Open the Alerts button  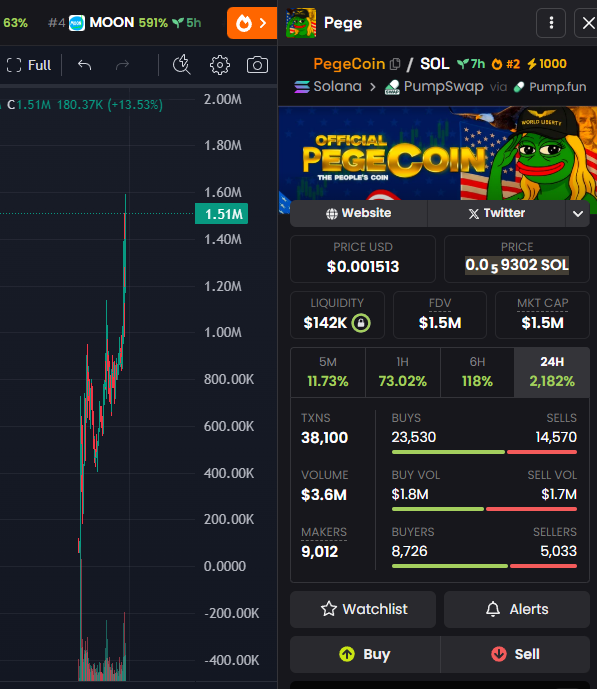[x=517, y=609]
